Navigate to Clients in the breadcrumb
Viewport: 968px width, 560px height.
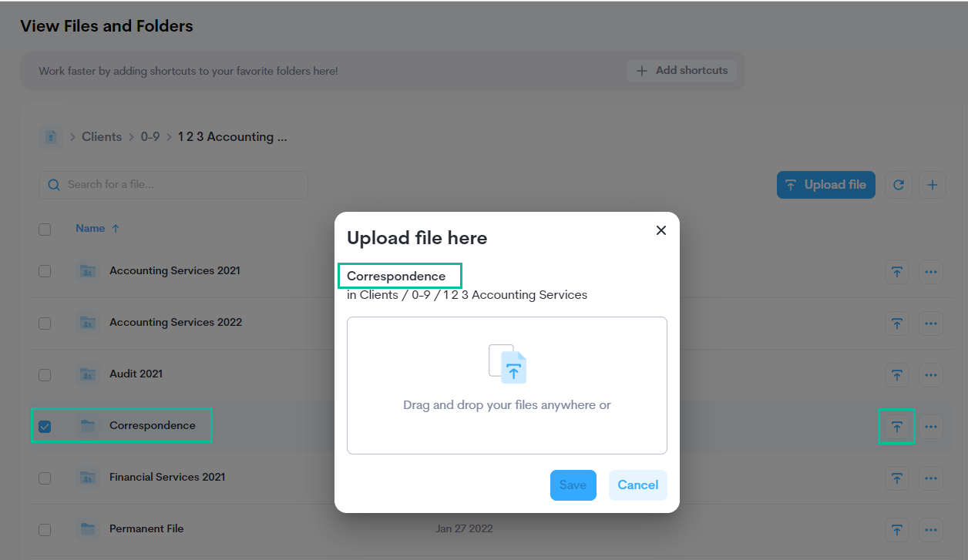point(102,137)
